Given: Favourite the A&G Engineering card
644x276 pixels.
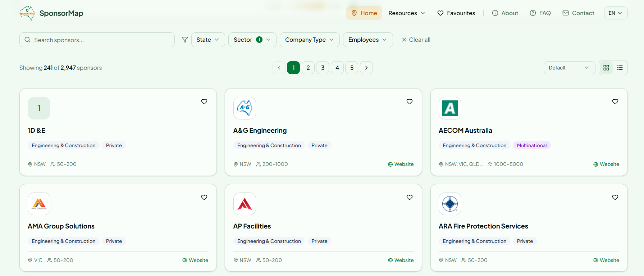Looking at the screenshot, I should click(410, 101).
